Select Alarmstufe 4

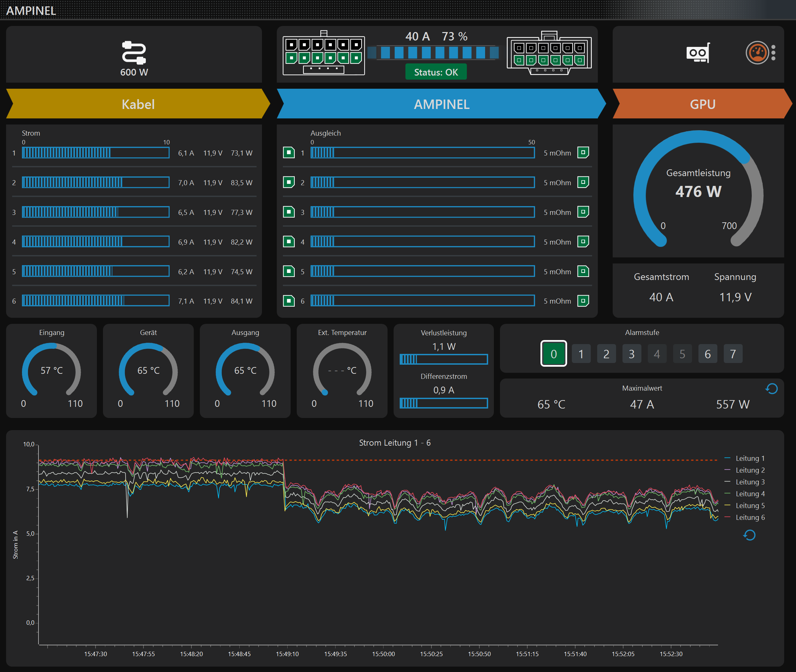[657, 354]
